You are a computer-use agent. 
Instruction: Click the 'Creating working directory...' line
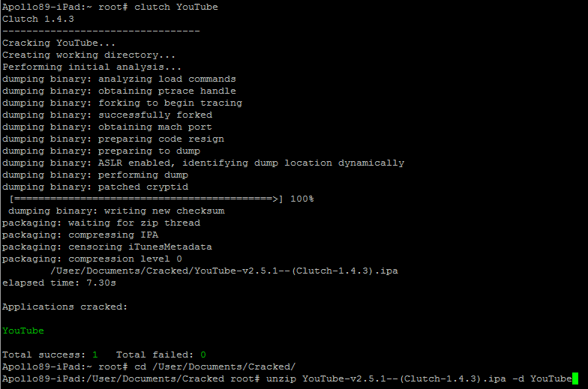click(x=89, y=55)
